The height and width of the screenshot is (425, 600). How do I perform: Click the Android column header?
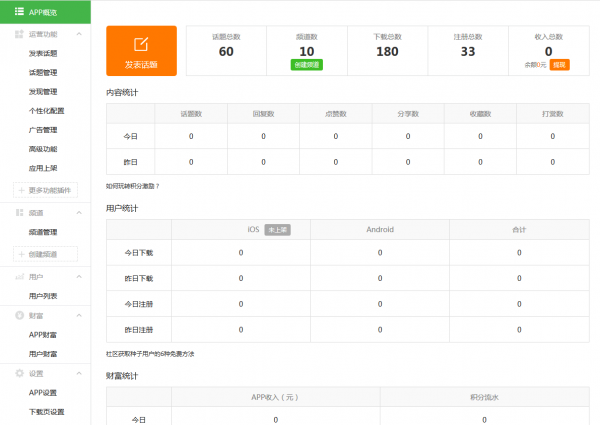[380, 230]
